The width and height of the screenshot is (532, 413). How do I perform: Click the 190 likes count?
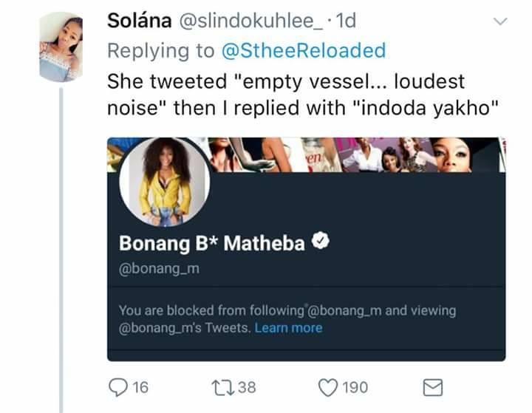355,387
